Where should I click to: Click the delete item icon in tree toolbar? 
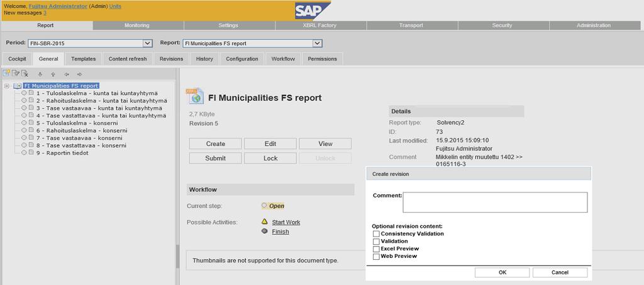(25, 74)
